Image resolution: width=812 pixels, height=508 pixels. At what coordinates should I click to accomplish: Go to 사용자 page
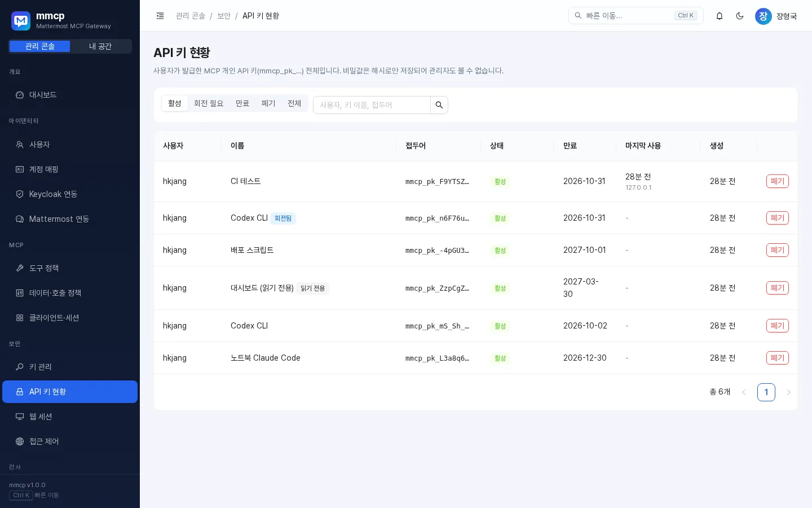[70, 144]
